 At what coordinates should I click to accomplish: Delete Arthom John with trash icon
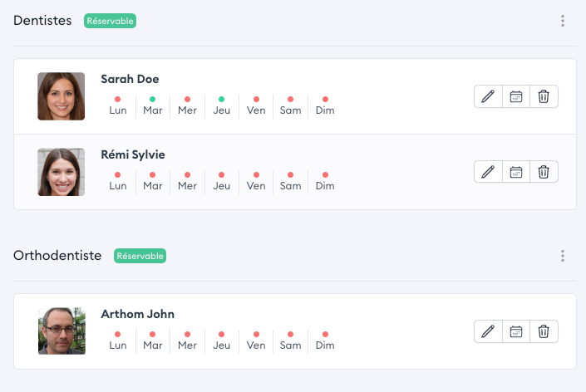coord(544,331)
